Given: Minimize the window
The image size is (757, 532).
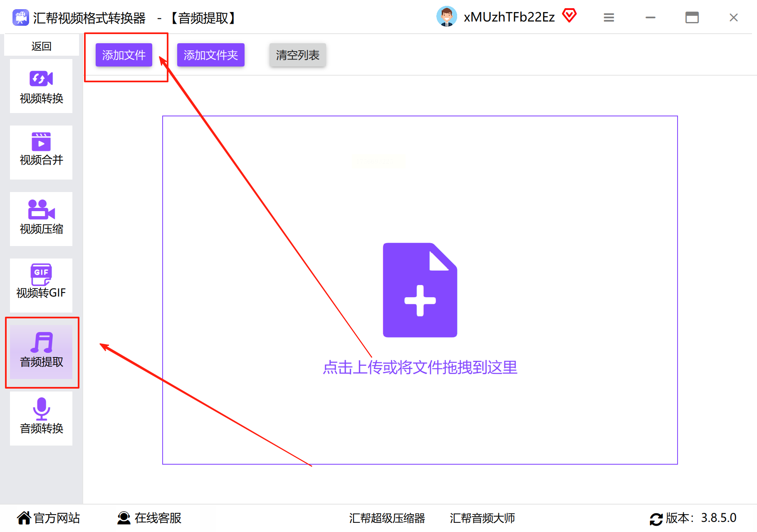Looking at the screenshot, I should (651, 17).
